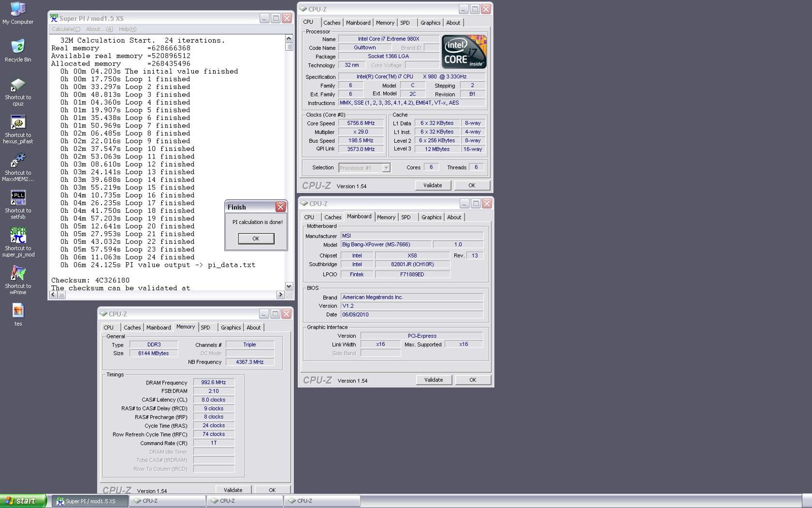
Task: Click OK in top CPU-Z window
Action: (472, 185)
